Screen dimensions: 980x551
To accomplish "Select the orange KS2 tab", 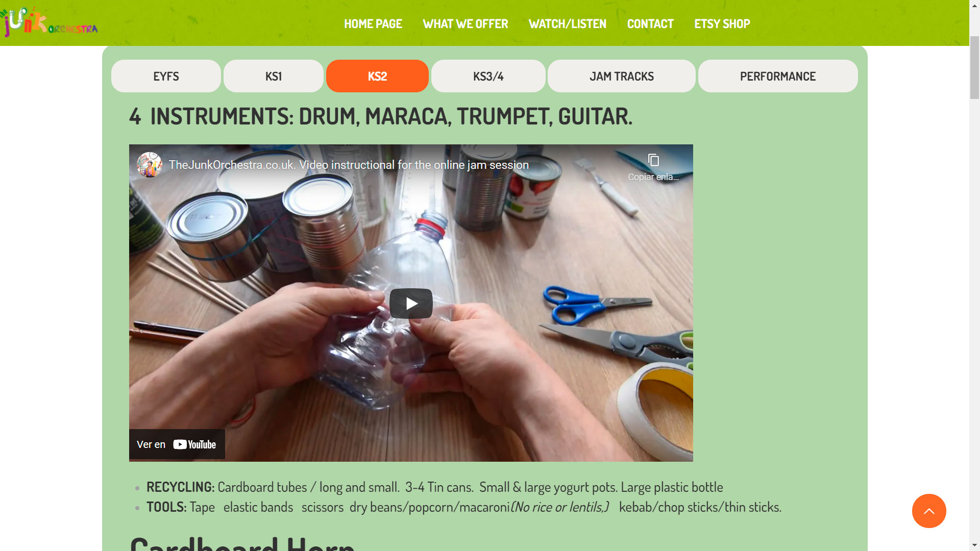I will [x=377, y=76].
